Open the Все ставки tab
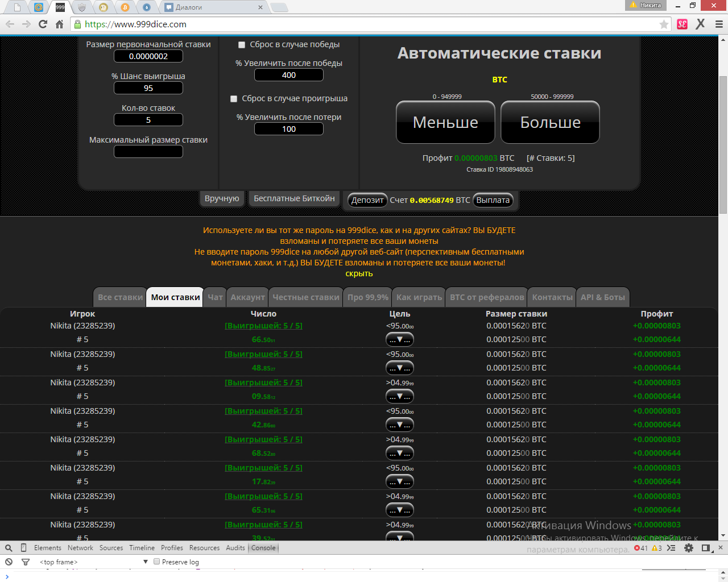The image size is (728, 582). click(120, 297)
